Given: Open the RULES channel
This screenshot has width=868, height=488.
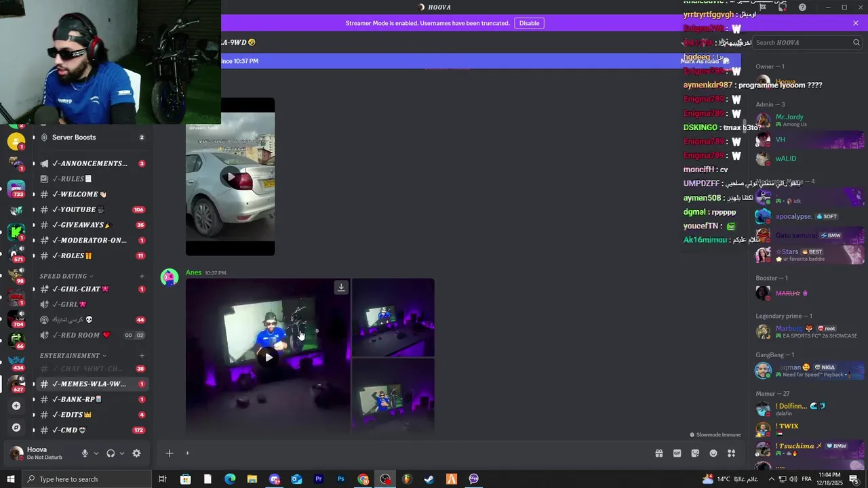Looking at the screenshot, I should click(92, 179).
